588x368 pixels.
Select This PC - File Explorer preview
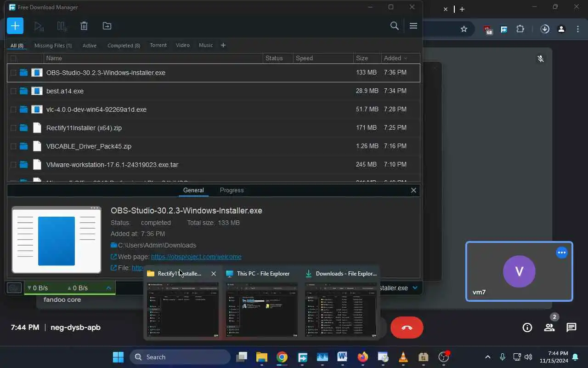pos(261,310)
